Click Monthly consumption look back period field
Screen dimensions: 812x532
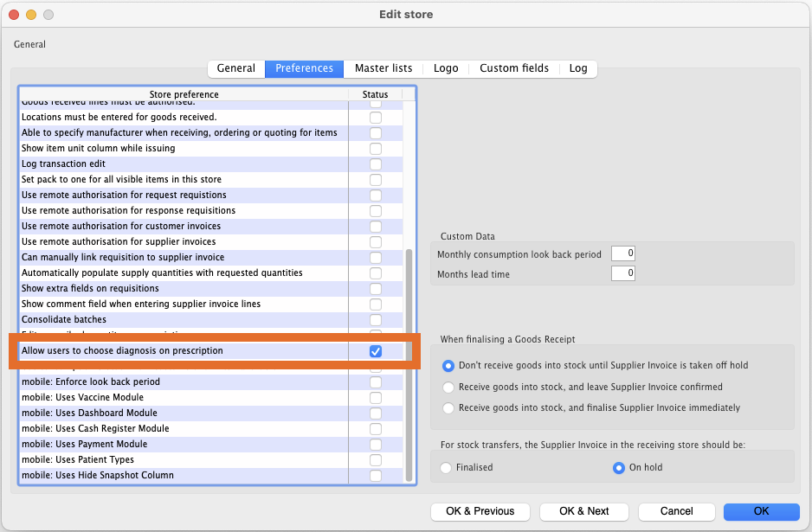622,254
